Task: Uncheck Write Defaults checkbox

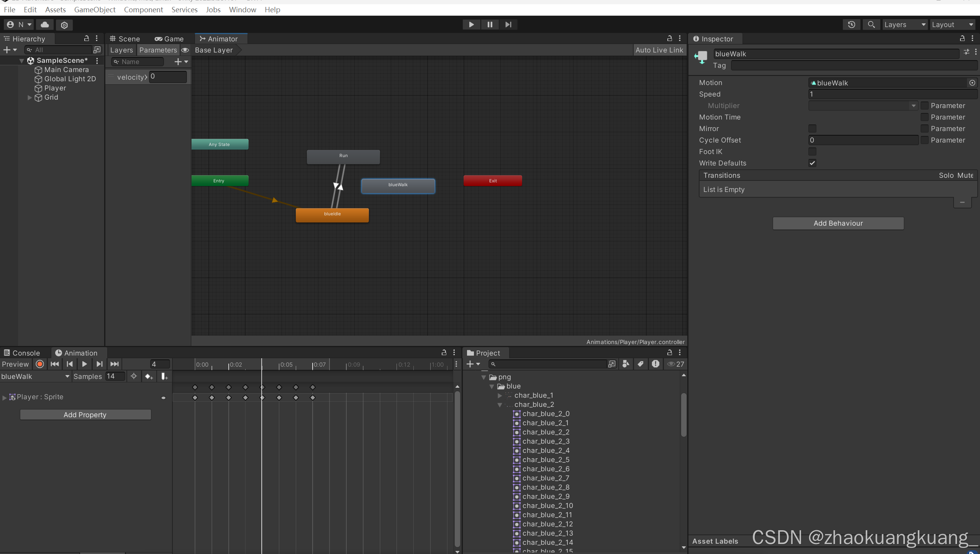Action: click(x=812, y=163)
